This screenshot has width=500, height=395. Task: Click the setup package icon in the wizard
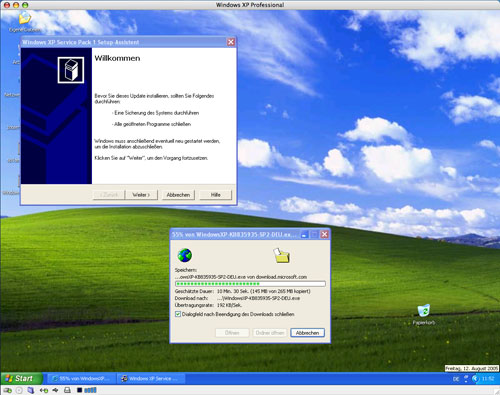pos(71,70)
